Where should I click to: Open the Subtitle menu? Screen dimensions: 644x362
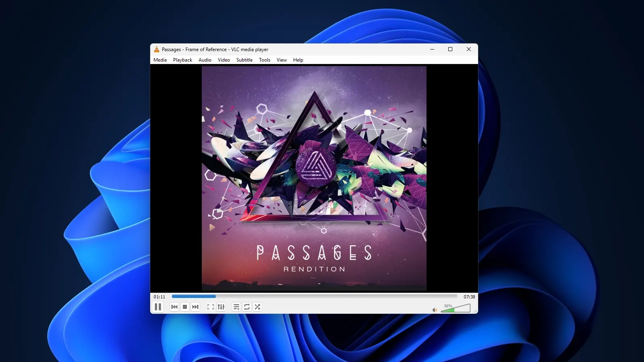click(x=244, y=60)
